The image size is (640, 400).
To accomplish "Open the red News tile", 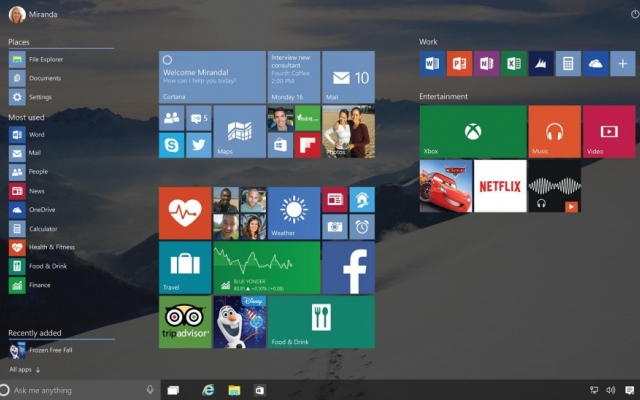I will tap(335, 200).
